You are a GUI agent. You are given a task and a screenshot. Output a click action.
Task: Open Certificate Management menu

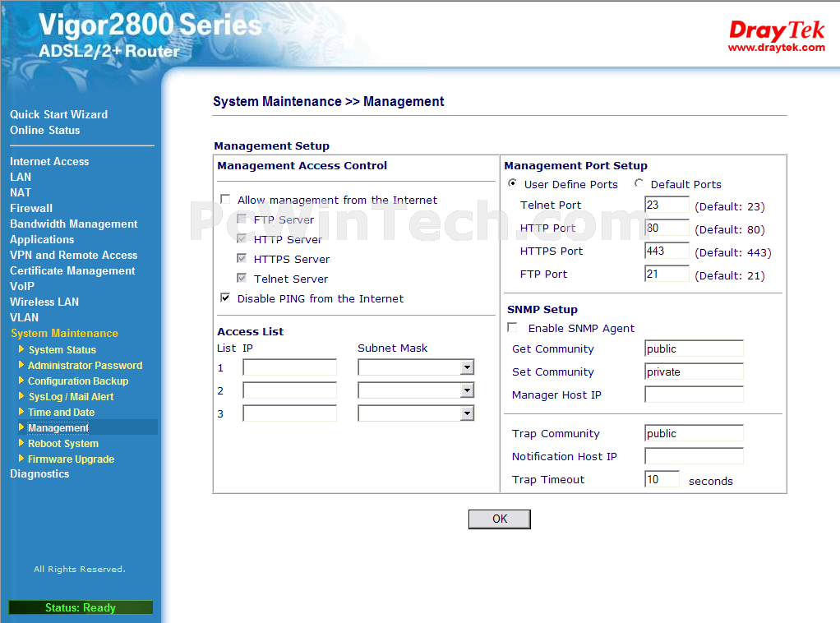click(72, 270)
